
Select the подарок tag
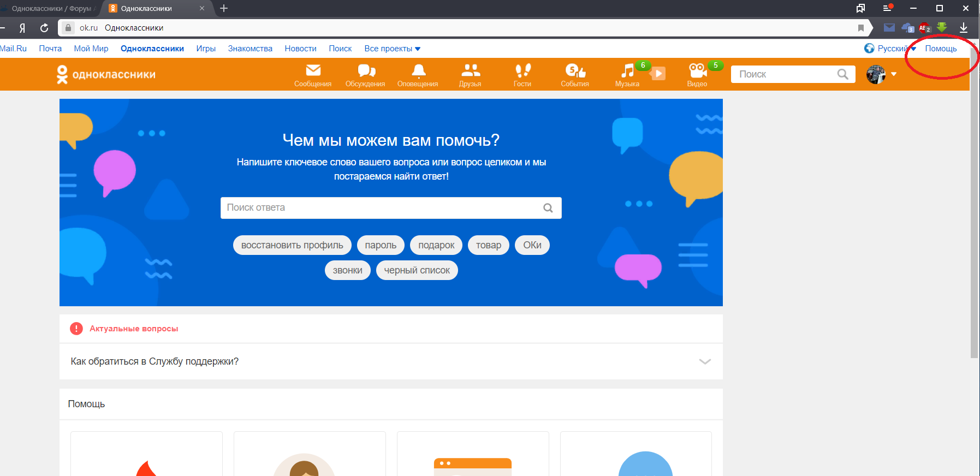pyautogui.click(x=436, y=245)
